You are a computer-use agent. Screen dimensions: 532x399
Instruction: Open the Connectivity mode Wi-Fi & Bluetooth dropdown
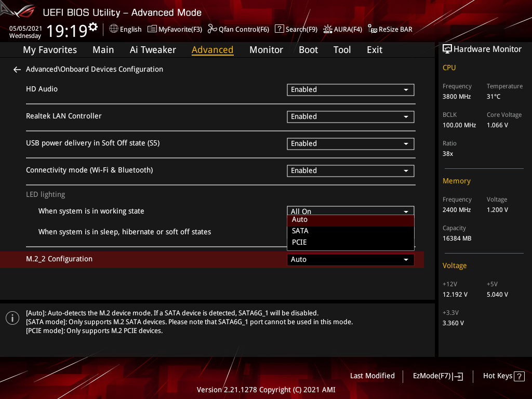coord(350,171)
